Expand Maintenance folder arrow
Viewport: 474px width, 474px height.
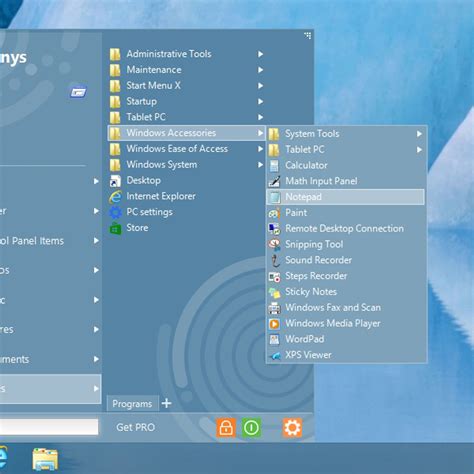260,70
